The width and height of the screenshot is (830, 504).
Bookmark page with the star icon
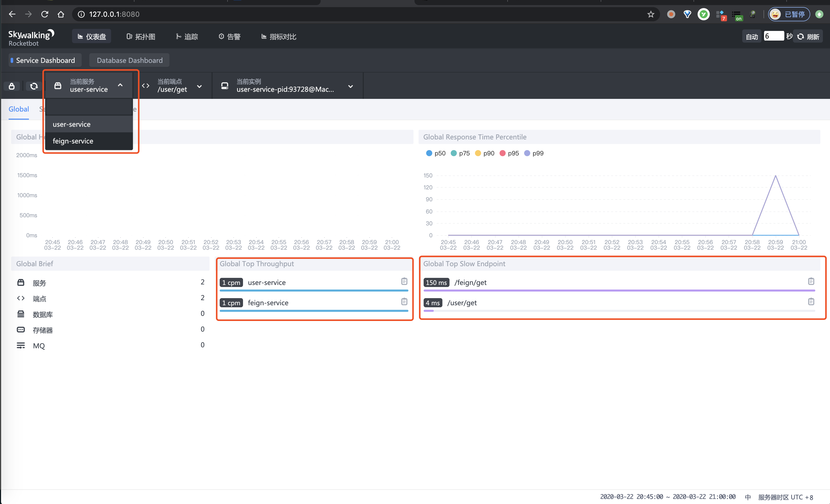coord(650,14)
